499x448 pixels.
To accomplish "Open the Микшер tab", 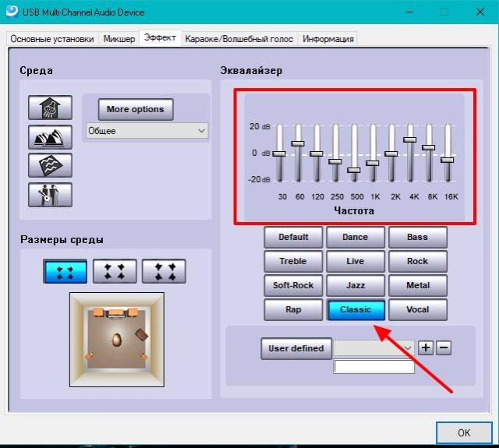I will click(x=119, y=39).
